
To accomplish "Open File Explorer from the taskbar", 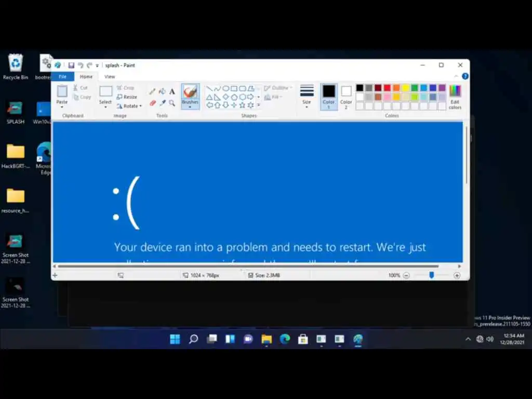I will [x=267, y=339].
